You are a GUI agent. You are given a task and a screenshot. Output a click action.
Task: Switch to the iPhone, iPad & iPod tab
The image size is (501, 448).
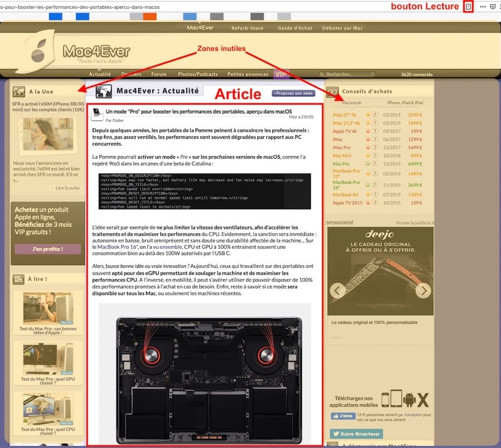click(405, 103)
